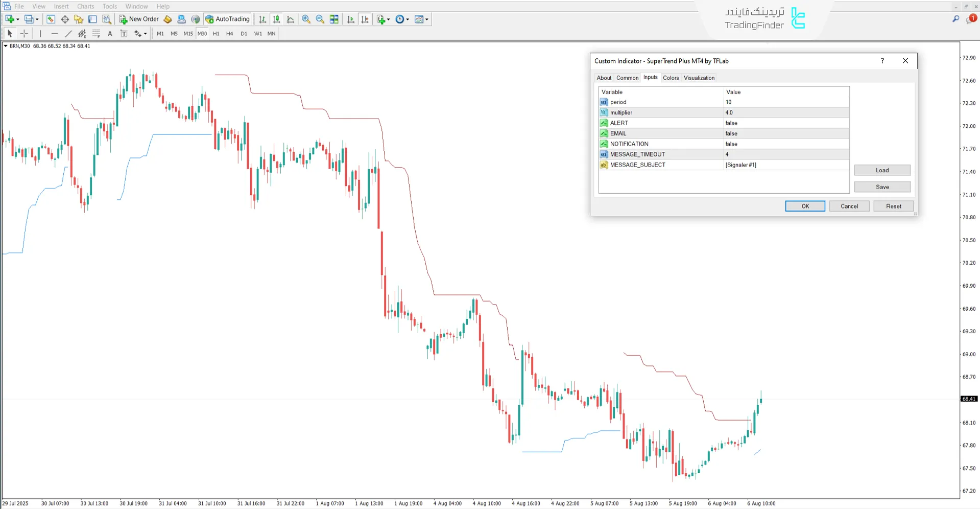Open the Charts menu
Screen dimensions: 980x509
pyautogui.click(x=85, y=6)
